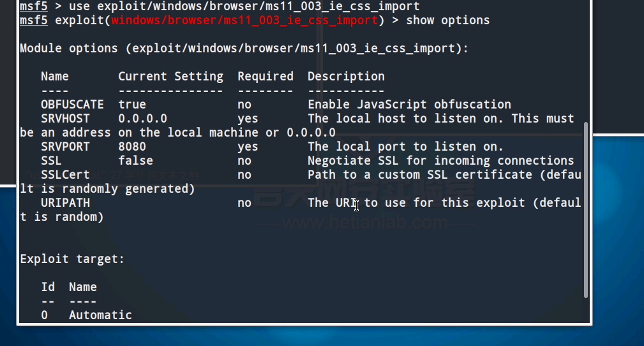Click the terminal vertical scrollbar
The image size is (644, 346).
586,210
